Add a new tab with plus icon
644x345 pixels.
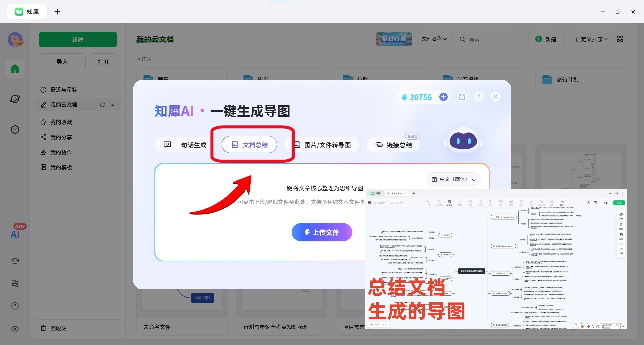tap(57, 12)
